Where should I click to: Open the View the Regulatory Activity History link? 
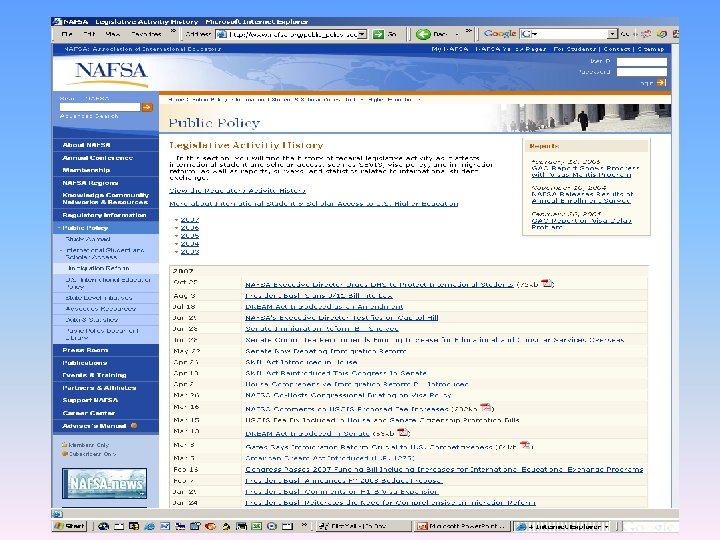(237, 190)
